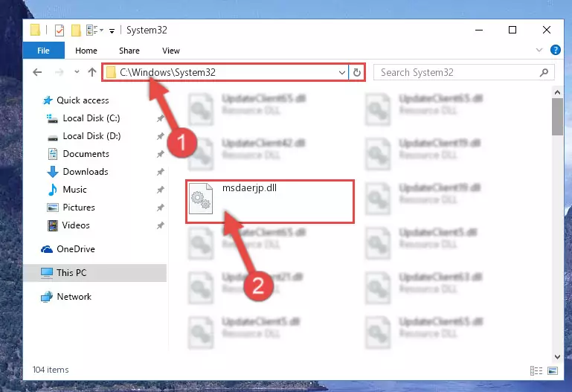Viewport: 572px width, 392px height.
Task: Unpin Local Disk (D:) via pin icon
Action: 160,136
